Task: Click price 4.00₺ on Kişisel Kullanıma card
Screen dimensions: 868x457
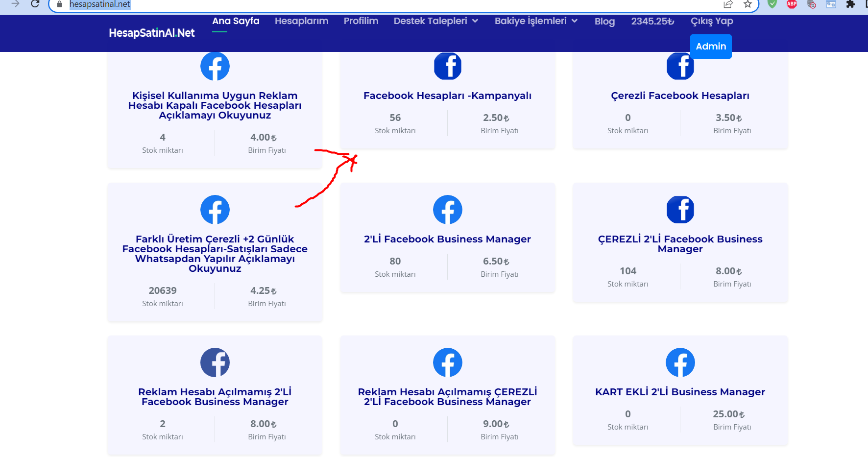Action: tap(264, 137)
